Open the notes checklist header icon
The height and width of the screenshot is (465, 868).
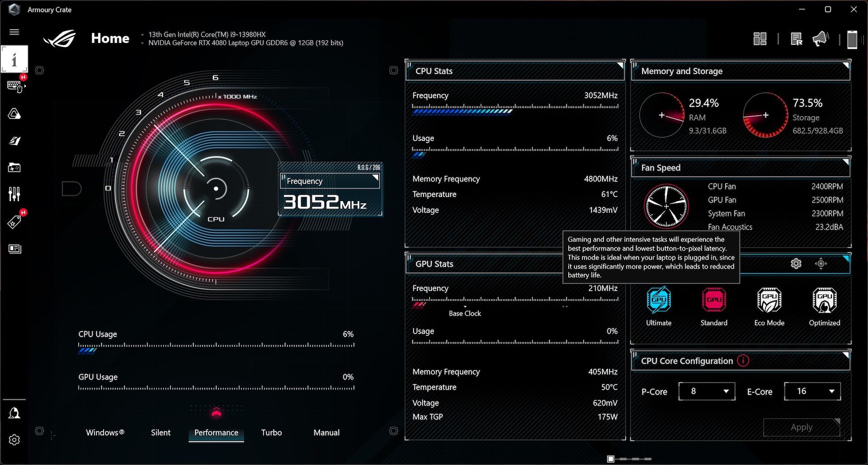[797, 39]
